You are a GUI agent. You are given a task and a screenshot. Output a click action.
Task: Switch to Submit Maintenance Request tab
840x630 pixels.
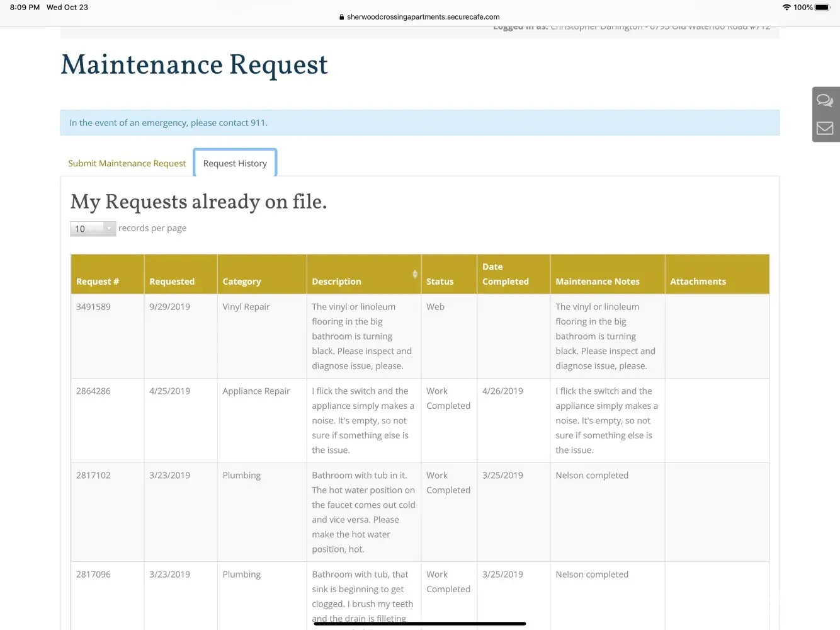[x=127, y=163]
